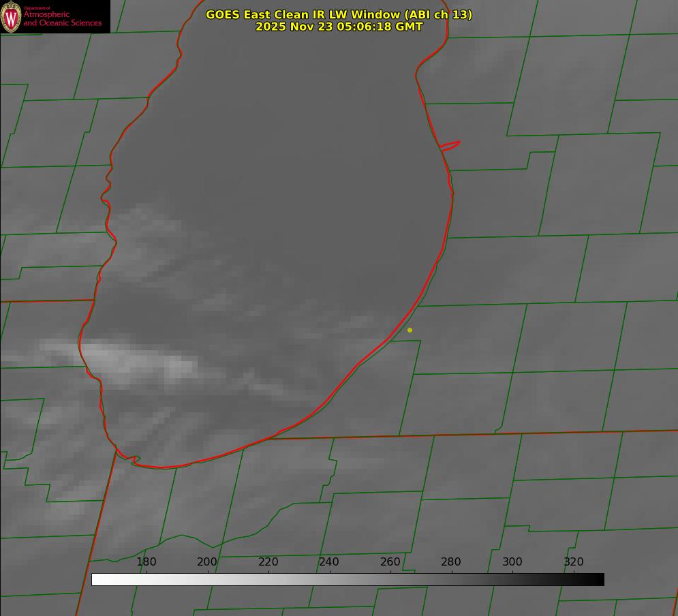Click the 320 colorbar tick label

point(574,562)
